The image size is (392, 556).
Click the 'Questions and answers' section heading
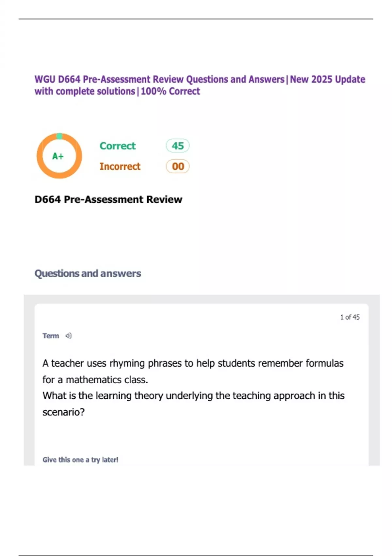tap(88, 273)
